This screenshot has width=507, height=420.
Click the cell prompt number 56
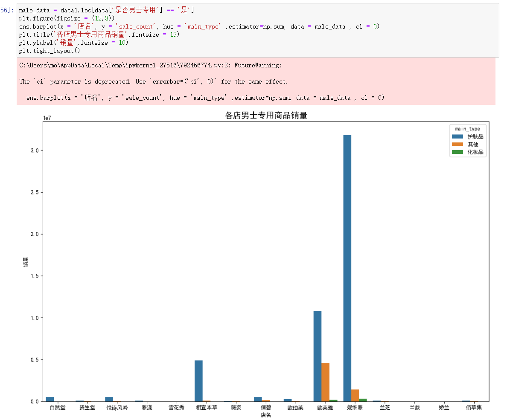click(7, 10)
